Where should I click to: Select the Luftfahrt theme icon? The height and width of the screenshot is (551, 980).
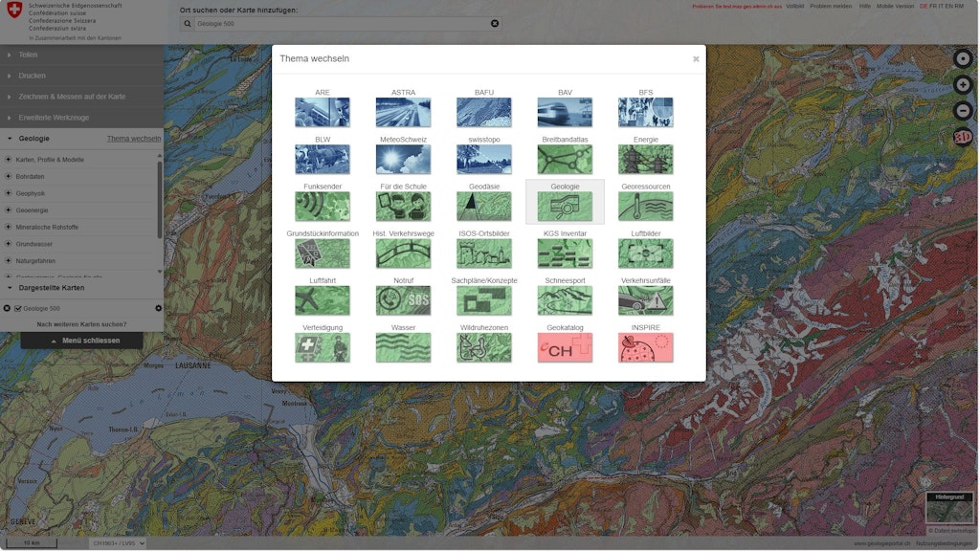[x=322, y=300]
